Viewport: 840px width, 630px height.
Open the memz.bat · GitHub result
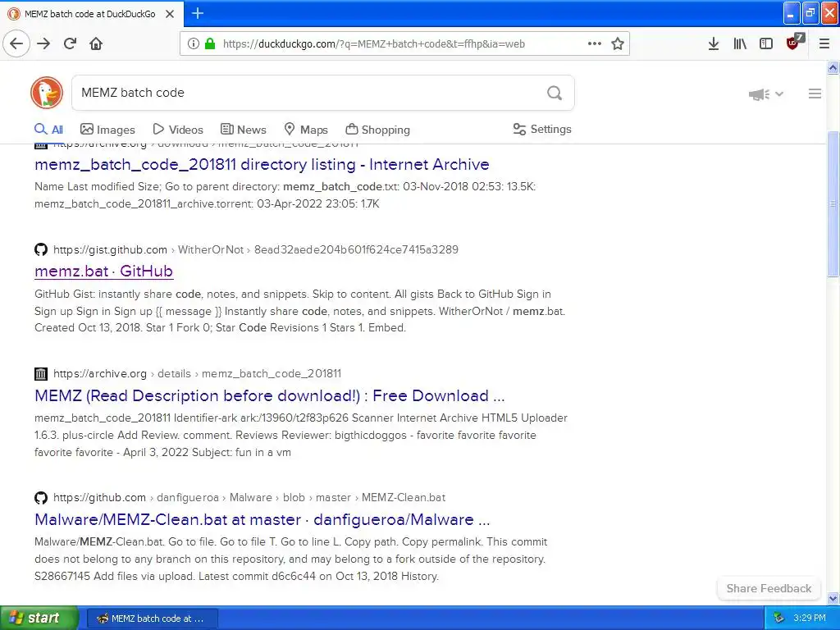click(x=104, y=271)
